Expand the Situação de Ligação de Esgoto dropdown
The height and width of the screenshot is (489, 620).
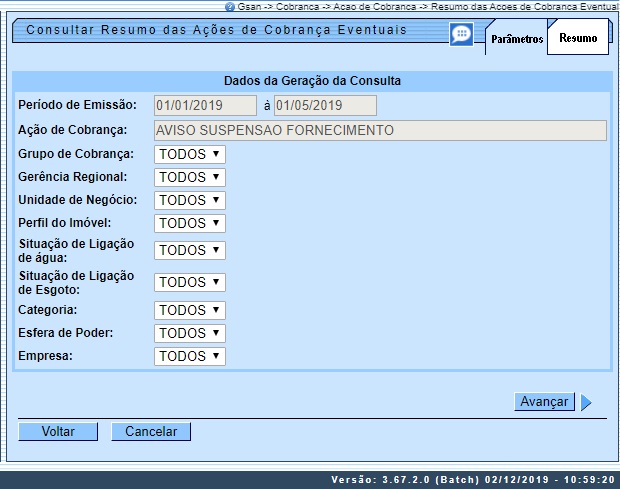[x=190, y=282]
